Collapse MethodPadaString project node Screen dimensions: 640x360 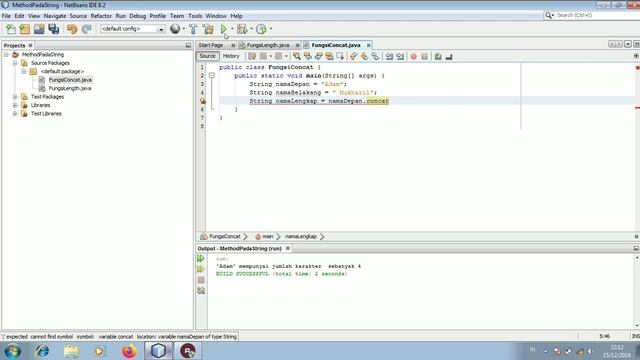tap(6, 54)
